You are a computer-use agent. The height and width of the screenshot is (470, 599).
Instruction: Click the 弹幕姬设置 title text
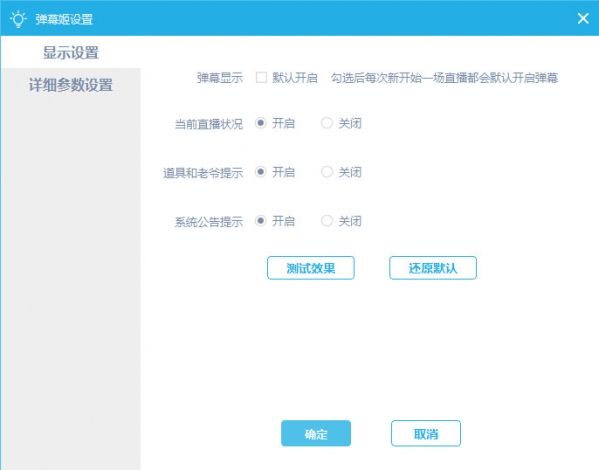click(x=64, y=19)
